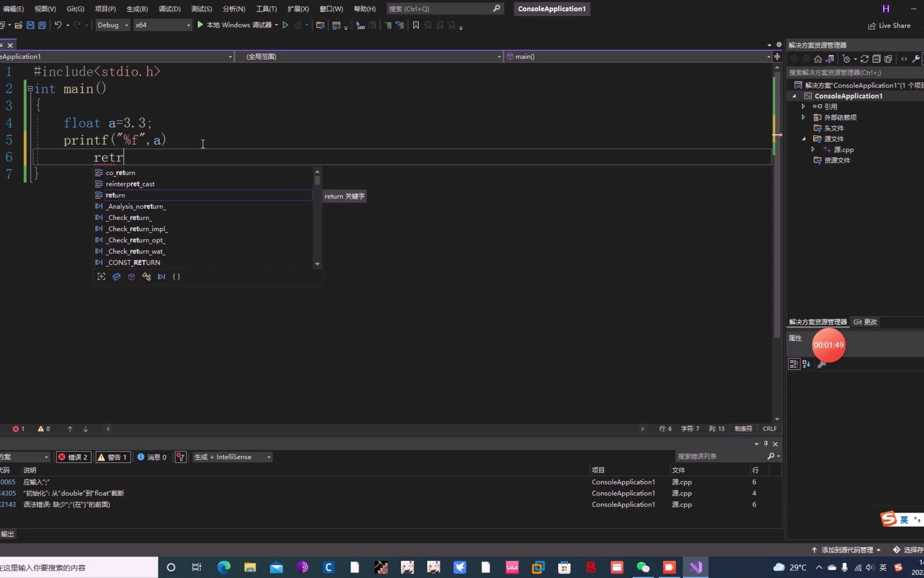924x578 pixels.
Task: Click the collapse all icon in Solution Explorer
Action: click(876, 59)
